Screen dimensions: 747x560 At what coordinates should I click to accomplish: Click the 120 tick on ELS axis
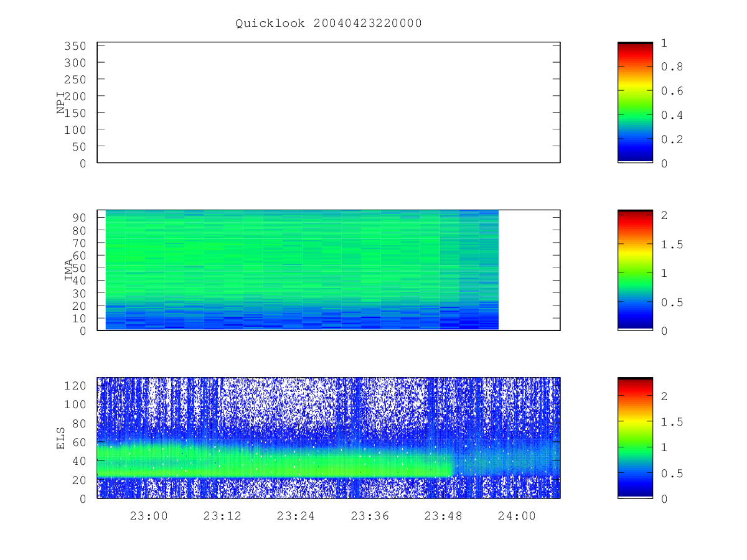coord(75,385)
